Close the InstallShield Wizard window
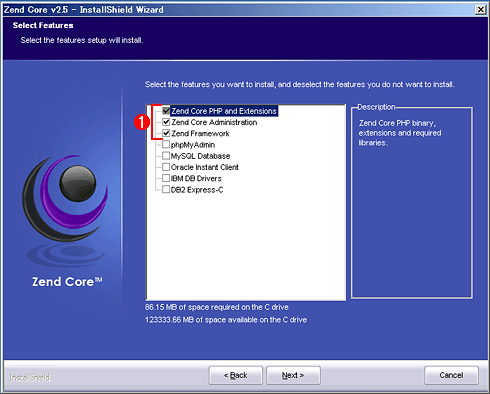 [480, 10]
